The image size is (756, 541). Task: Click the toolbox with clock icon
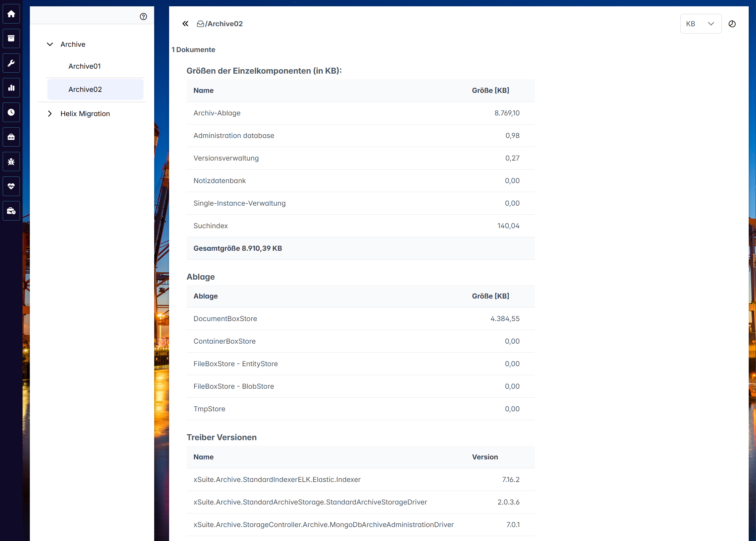[x=11, y=211]
